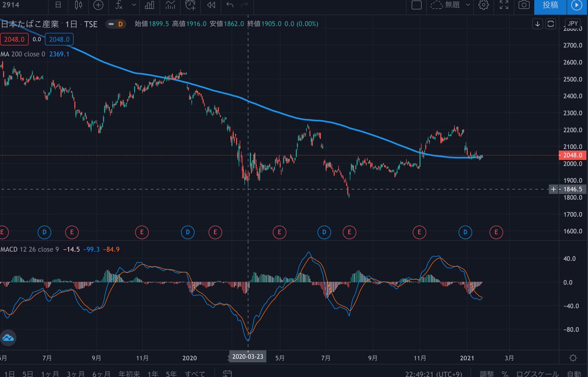The width and height of the screenshot is (588, 377).
Task: Create an alert with the alarm clock icon
Action: point(191,5)
